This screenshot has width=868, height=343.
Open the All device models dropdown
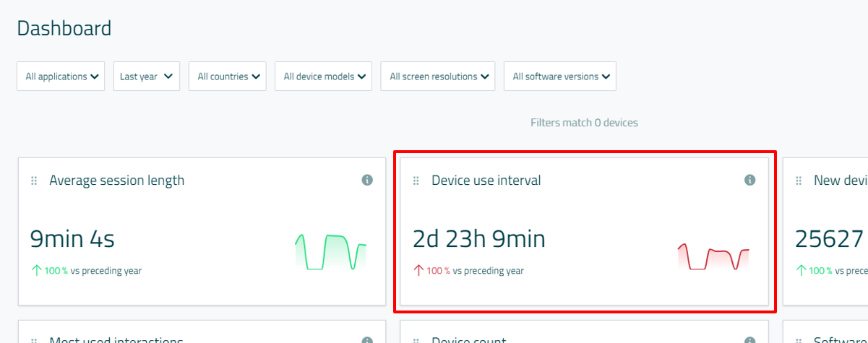[323, 77]
